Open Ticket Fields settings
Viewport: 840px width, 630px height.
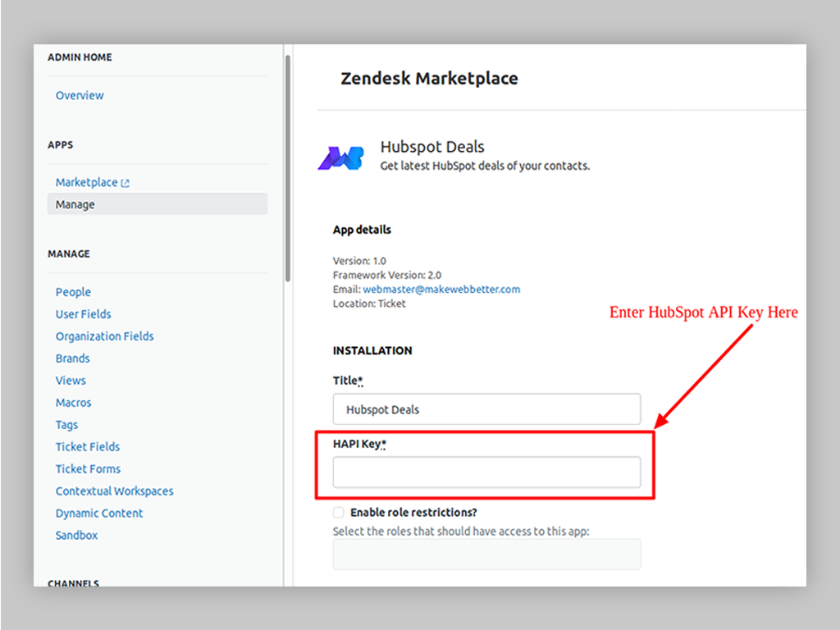point(88,447)
